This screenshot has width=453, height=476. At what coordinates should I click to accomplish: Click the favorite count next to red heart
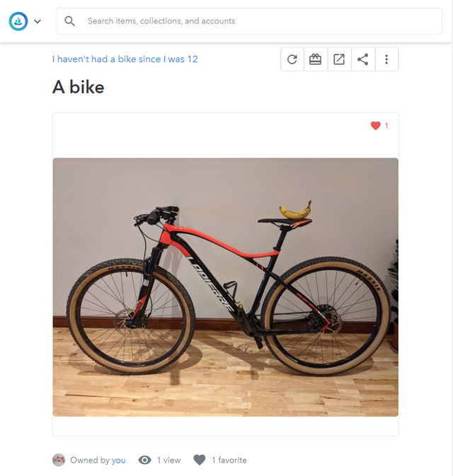386,125
